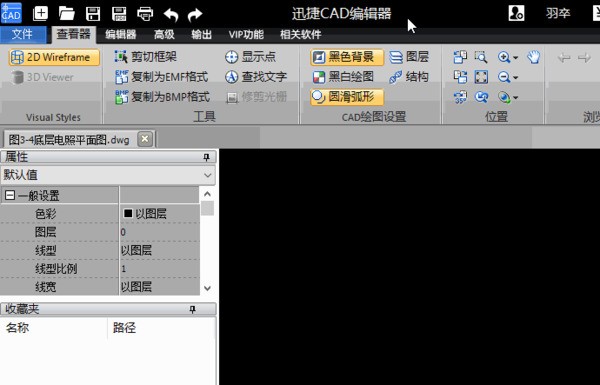The height and width of the screenshot is (385, 600).
Task: Open the 文件 menu
Action: tap(22, 34)
